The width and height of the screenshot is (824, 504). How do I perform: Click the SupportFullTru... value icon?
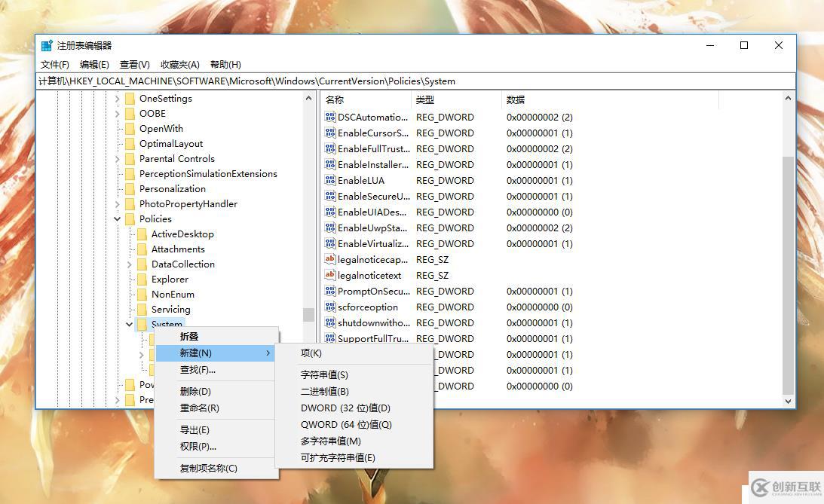coord(330,338)
